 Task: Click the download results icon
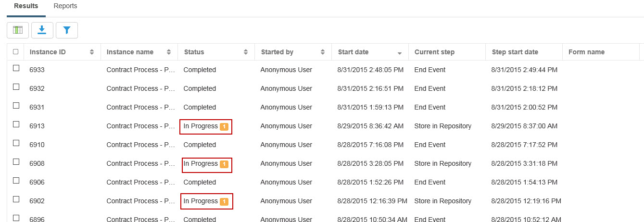tap(42, 30)
